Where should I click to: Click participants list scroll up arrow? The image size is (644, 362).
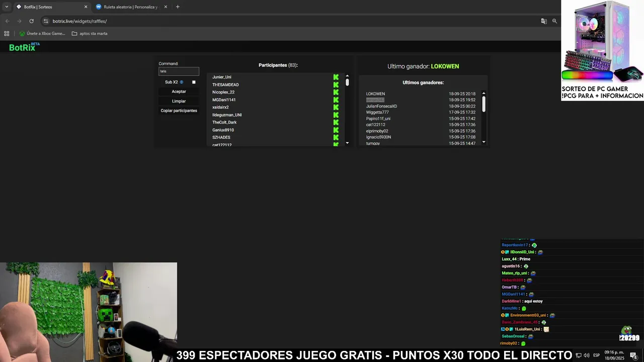pyautogui.click(x=347, y=76)
